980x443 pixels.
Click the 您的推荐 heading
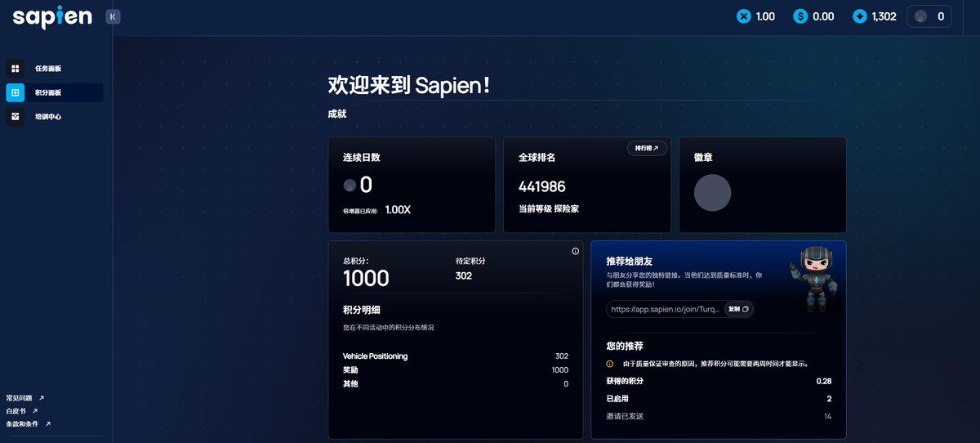625,346
